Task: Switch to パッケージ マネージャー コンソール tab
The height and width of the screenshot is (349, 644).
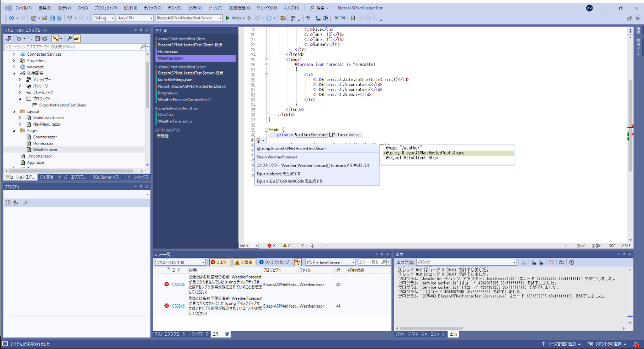Action: 420,334
